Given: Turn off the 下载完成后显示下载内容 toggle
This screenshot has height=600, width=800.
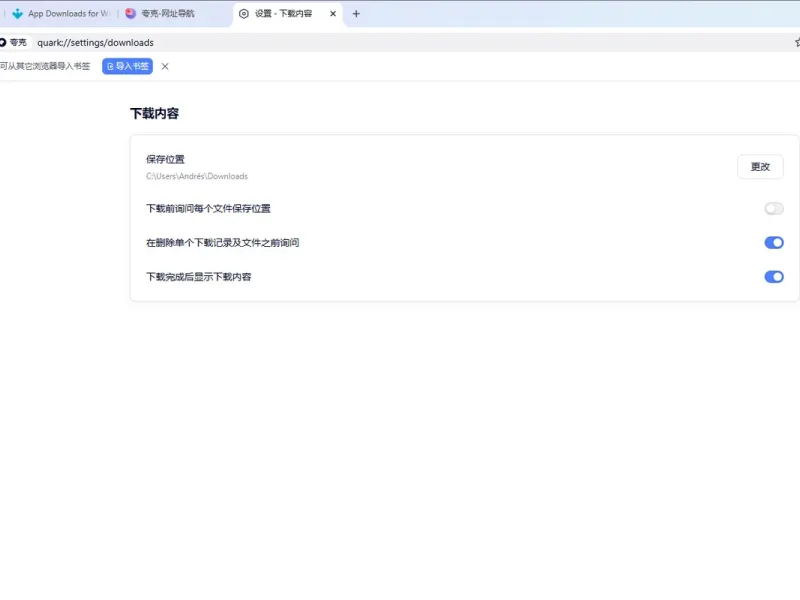Looking at the screenshot, I should click(774, 277).
